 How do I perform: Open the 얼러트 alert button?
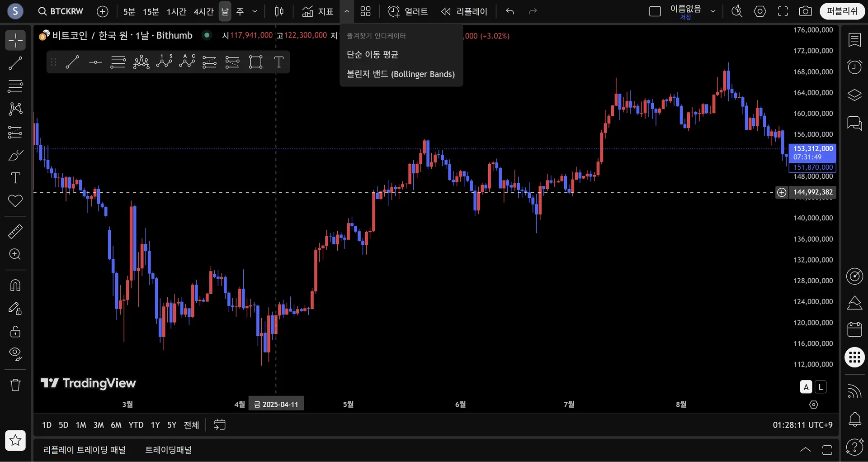click(408, 11)
